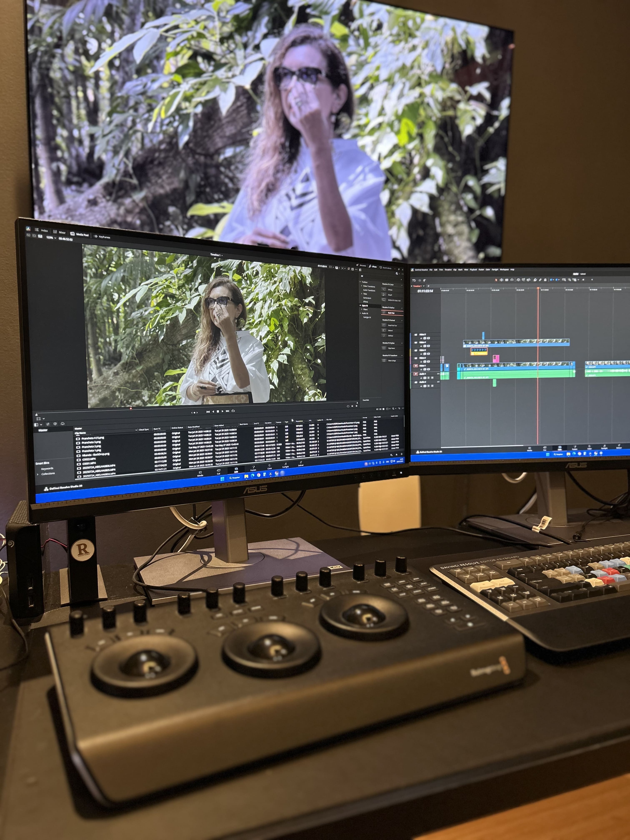Screen dimensions: 630x840
Task: Toggle the timeline link-clips chain icon
Action: pyautogui.click(x=540, y=280)
